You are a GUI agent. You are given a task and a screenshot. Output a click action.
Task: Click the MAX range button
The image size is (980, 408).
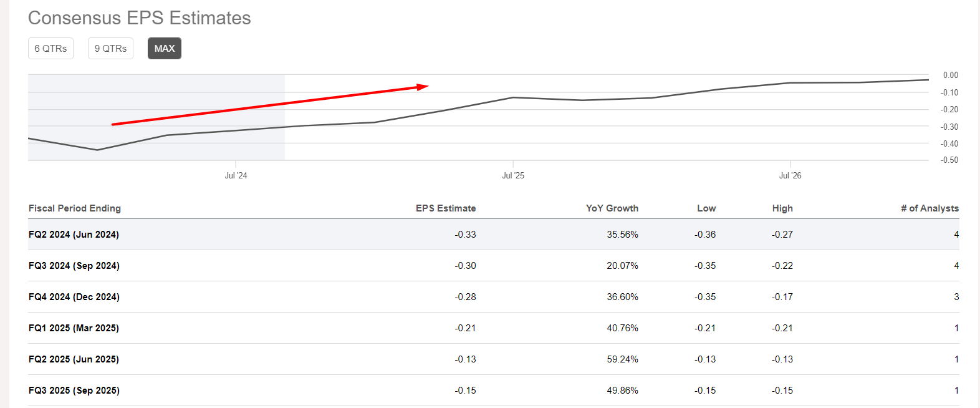point(165,49)
